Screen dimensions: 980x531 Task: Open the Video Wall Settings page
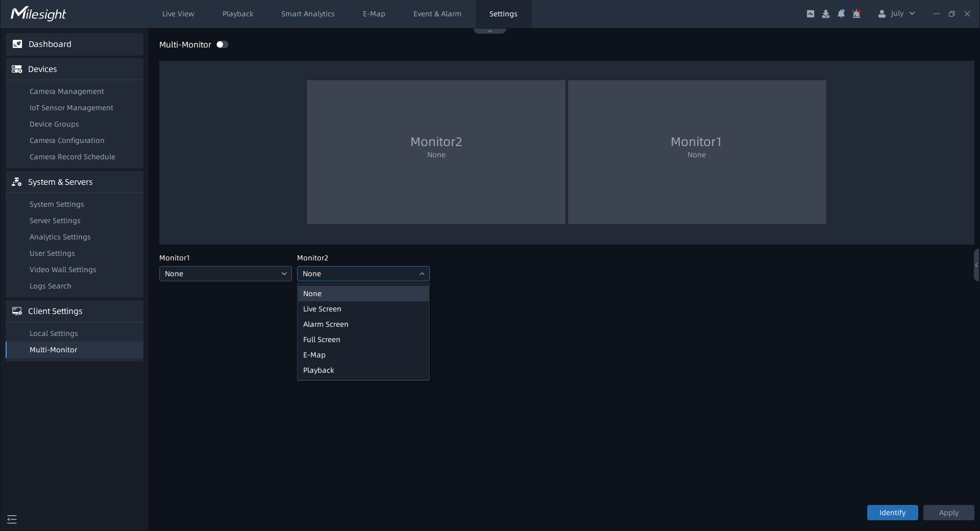pyautogui.click(x=63, y=270)
